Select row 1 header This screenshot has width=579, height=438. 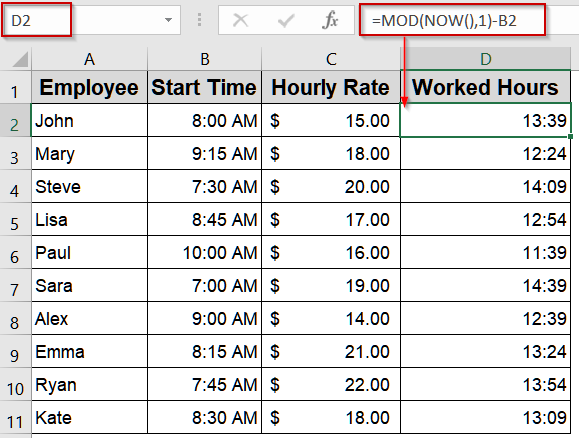[15, 88]
